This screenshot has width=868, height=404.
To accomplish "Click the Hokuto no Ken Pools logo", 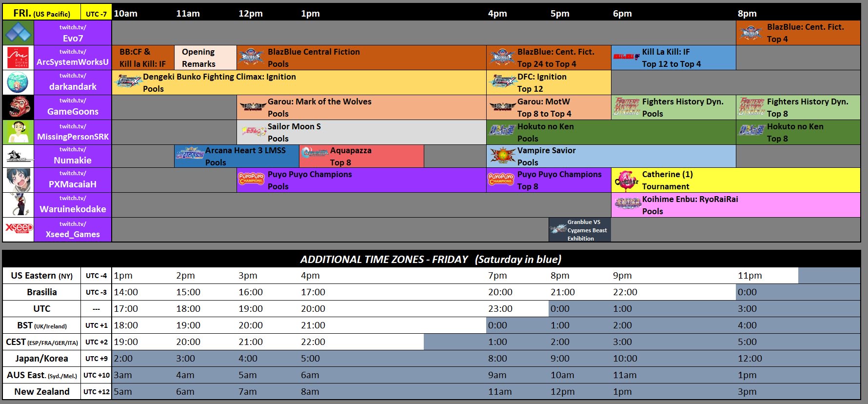I will click(501, 130).
